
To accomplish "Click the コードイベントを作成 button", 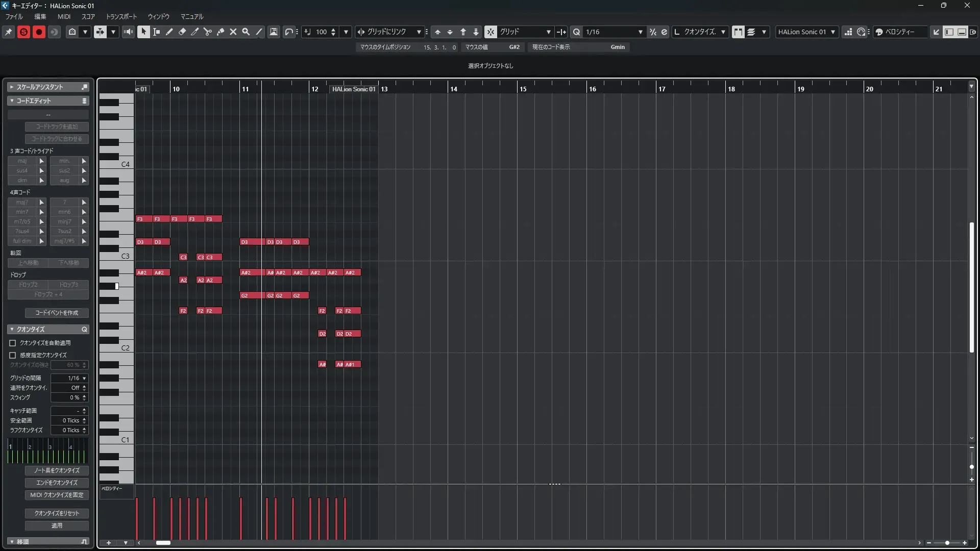I will pos(57,313).
